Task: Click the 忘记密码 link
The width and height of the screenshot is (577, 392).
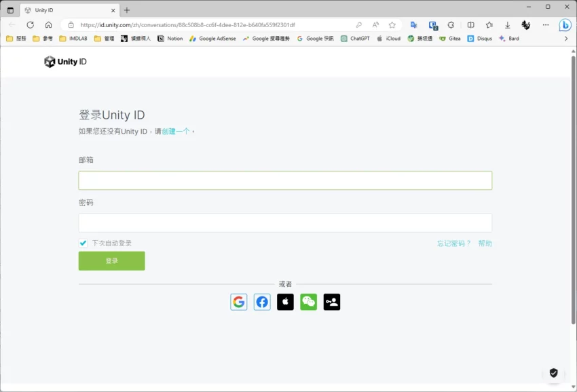Action: click(453, 243)
